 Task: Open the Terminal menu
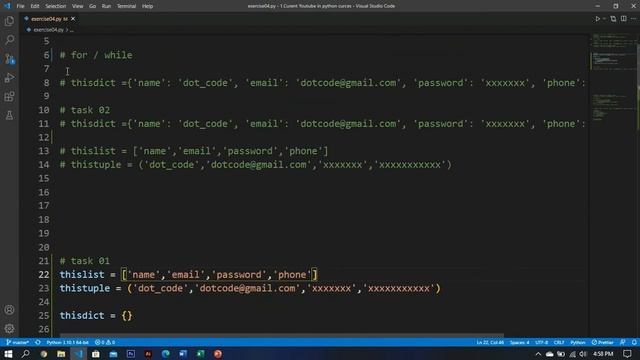point(127,6)
